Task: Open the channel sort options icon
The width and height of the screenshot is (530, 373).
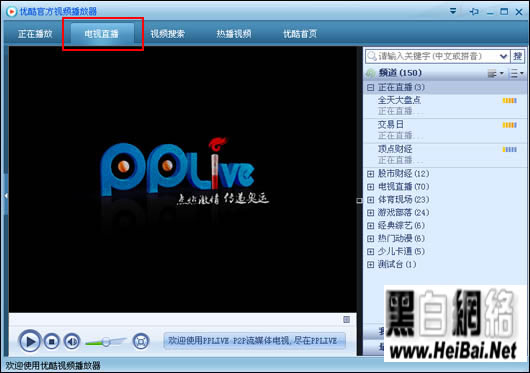Action: click(x=517, y=73)
